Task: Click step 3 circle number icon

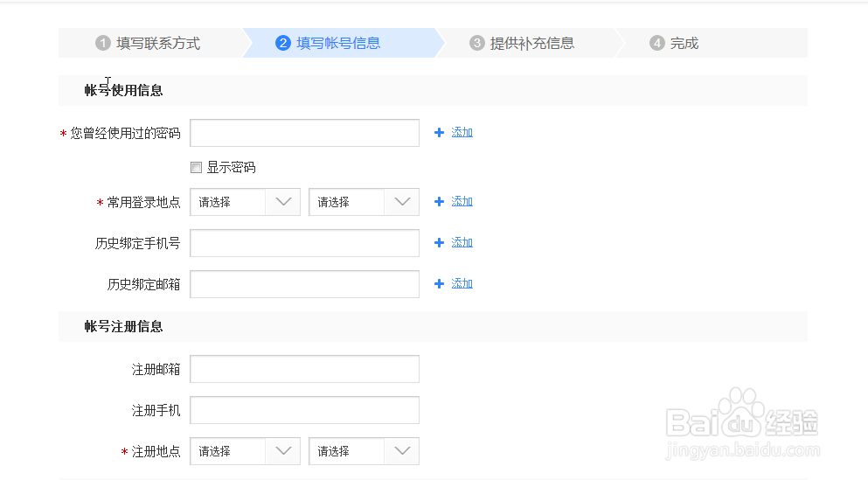Action: click(x=476, y=43)
